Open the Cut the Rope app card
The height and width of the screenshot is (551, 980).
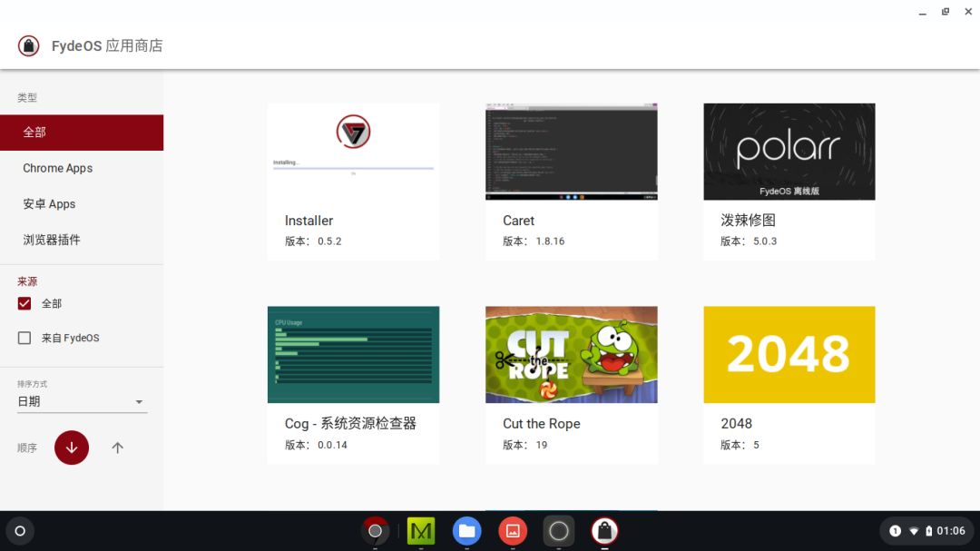(571, 384)
